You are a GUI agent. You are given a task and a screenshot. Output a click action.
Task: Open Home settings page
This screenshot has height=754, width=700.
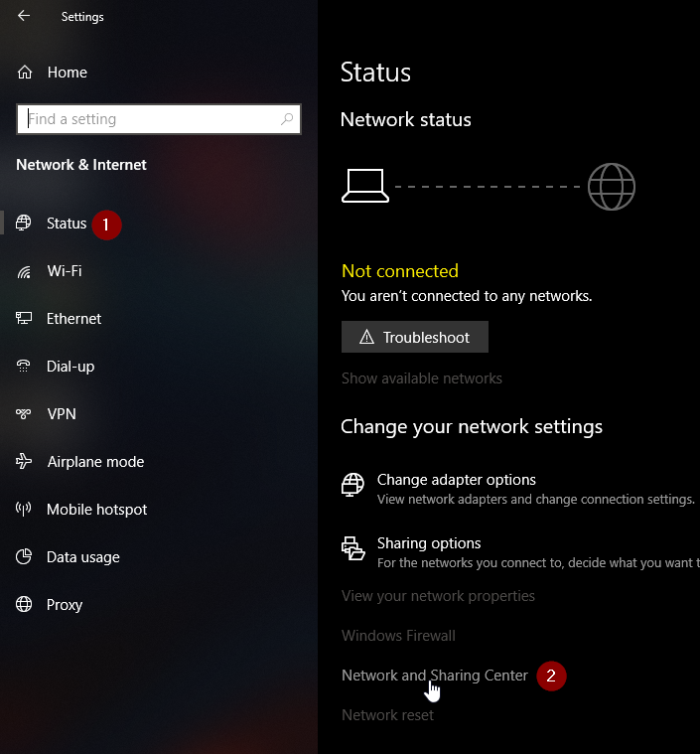click(x=68, y=73)
